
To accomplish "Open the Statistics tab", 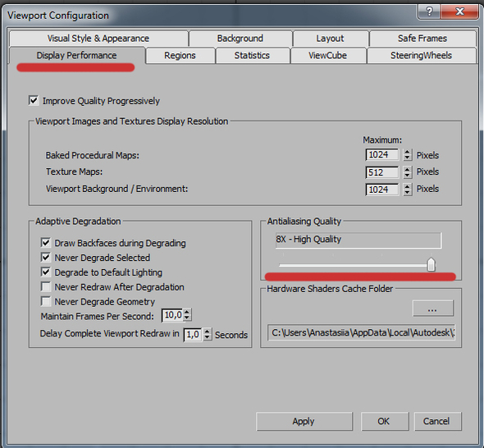I will click(x=252, y=56).
